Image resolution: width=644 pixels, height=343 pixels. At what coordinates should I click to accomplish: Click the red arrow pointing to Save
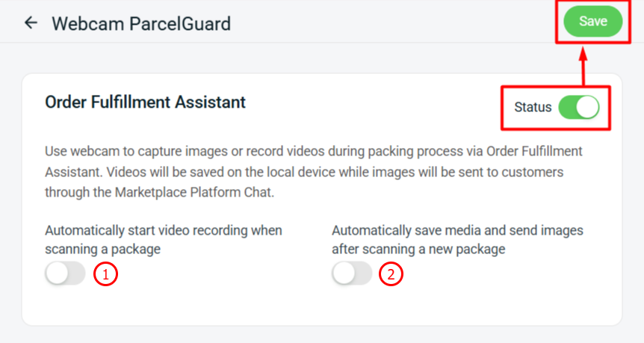(583, 66)
